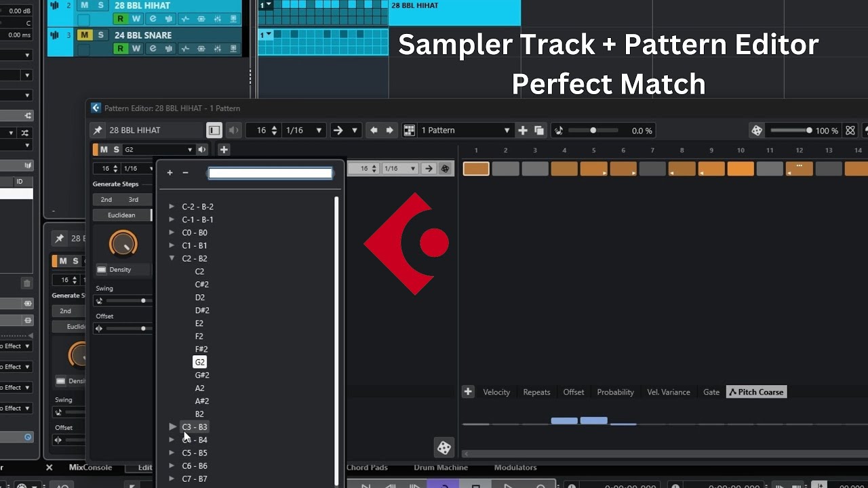The height and width of the screenshot is (488, 868).
Task: Switch to the MixConsole tab
Action: coord(90,468)
